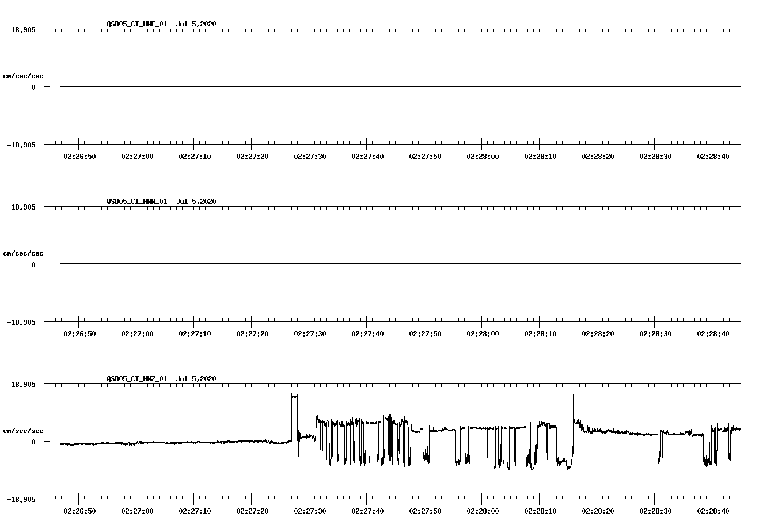Viewport: 782px width, 532px height.
Task: Click the 02:28:00 time label under HNN plot
Action: [483, 334]
